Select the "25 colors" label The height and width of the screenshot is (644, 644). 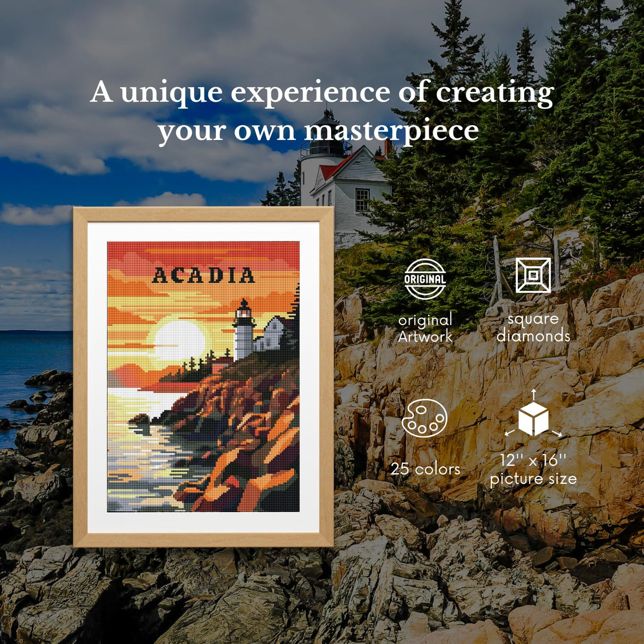point(425,469)
